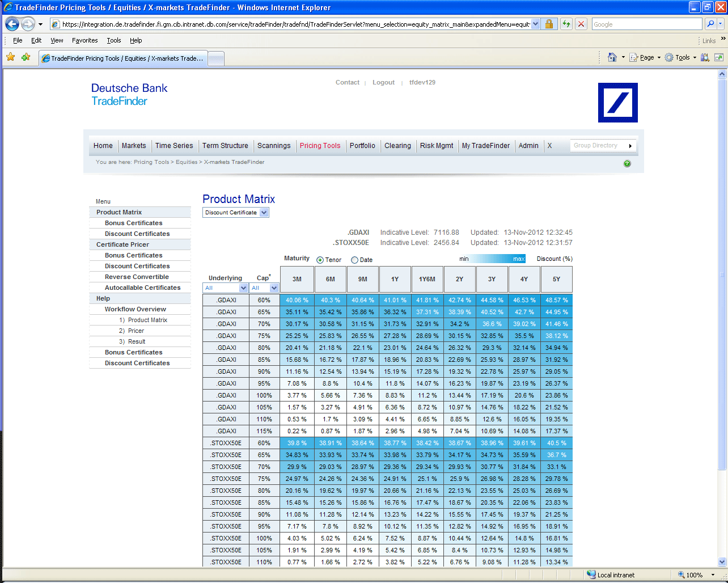Open the Favorites star icon
The image size is (728, 583).
tap(11, 57)
